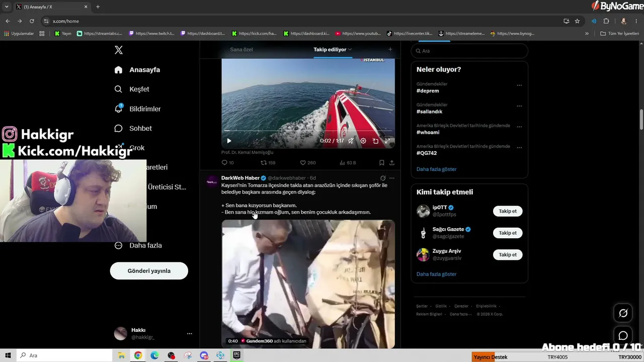Reply to the boat video post

point(227,162)
